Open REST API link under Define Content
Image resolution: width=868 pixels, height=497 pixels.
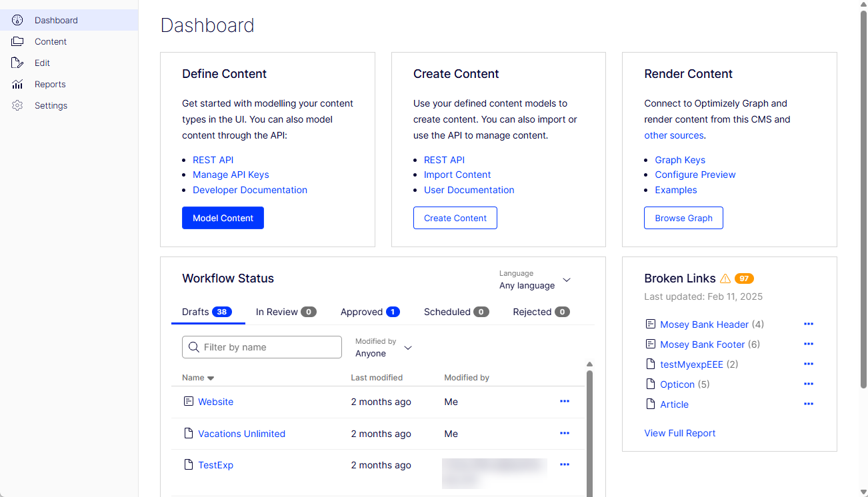pos(213,160)
